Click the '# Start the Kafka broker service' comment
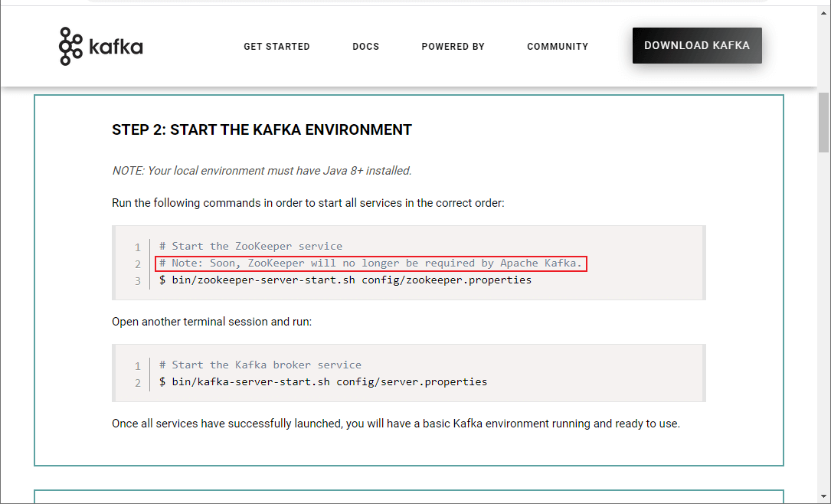Screen dimensions: 831x504 pos(260,365)
